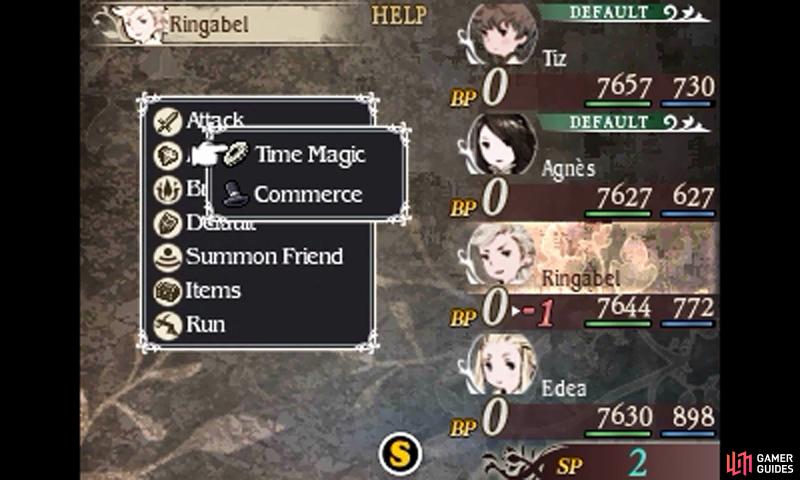Click Edea's character portrait

(502, 364)
